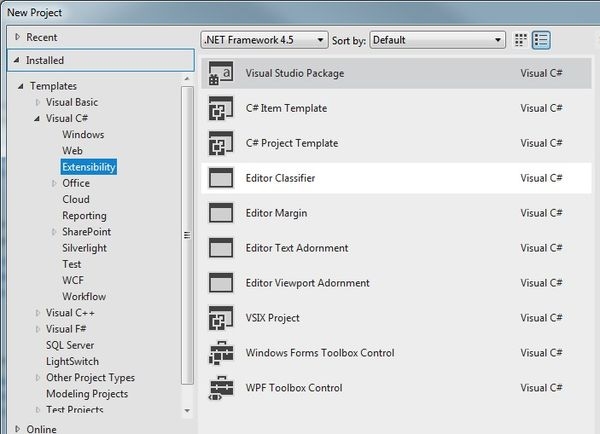
Task: Choose the C# Item Template name
Action: (x=286, y=108)
